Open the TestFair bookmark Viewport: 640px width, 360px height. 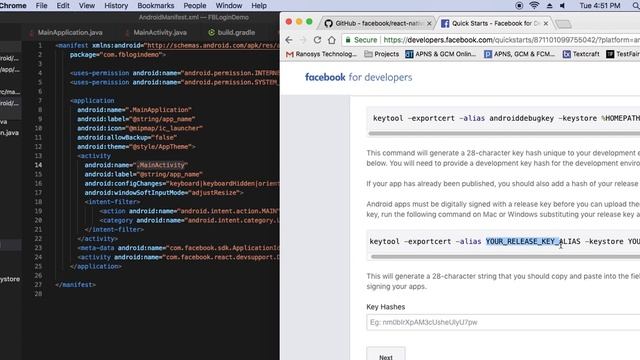(623, 54)
